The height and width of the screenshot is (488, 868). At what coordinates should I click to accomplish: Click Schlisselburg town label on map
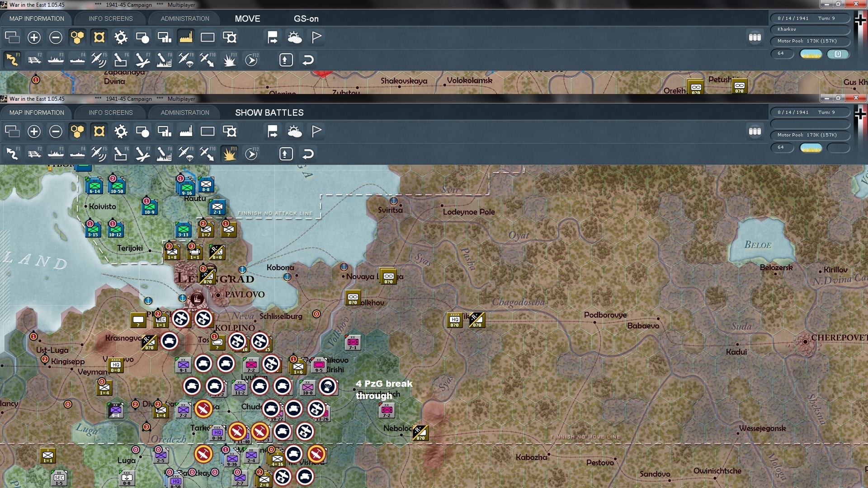click(281, 316)
